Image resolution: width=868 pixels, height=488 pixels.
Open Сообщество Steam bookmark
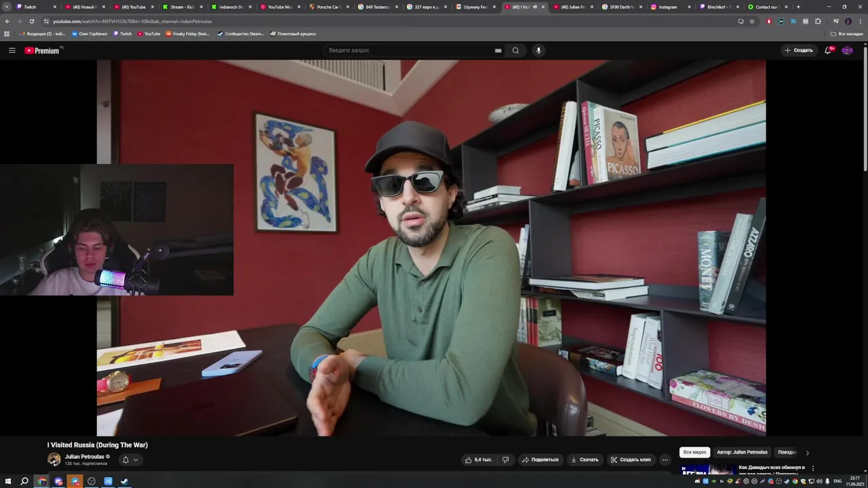pos(241,33)
